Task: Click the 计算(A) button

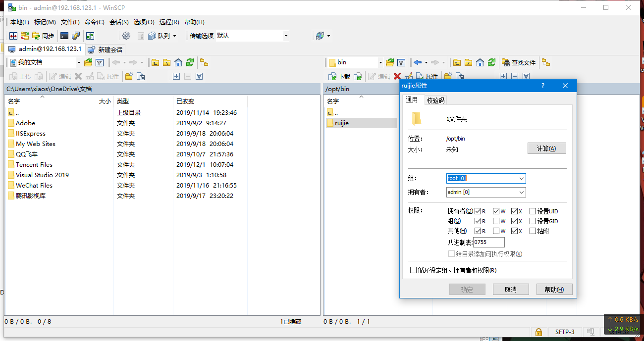Action: [x=546, y=148]
